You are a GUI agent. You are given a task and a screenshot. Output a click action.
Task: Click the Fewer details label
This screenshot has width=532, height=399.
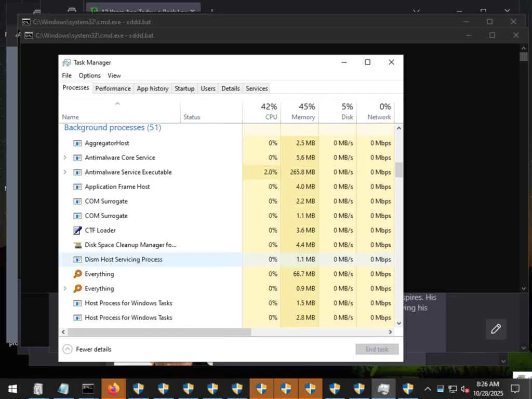[94, 349]
